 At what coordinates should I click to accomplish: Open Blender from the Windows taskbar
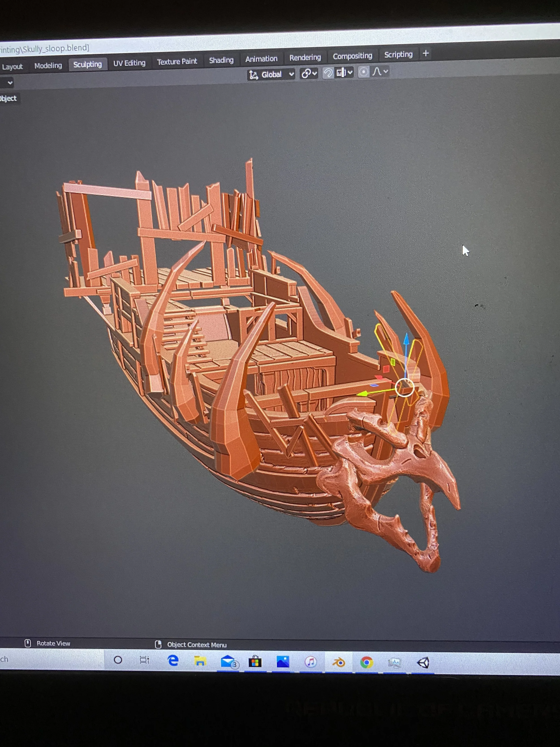[338, 662]
